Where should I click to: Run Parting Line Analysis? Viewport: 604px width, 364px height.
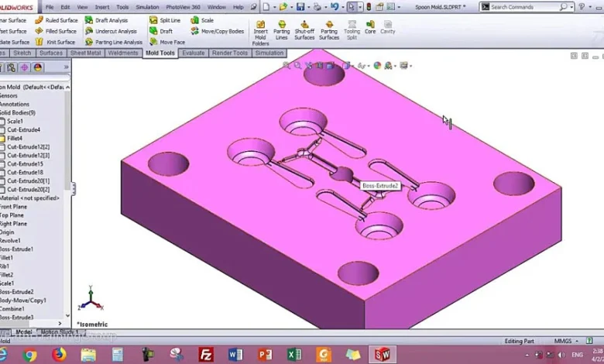click(x=114, y=42)
